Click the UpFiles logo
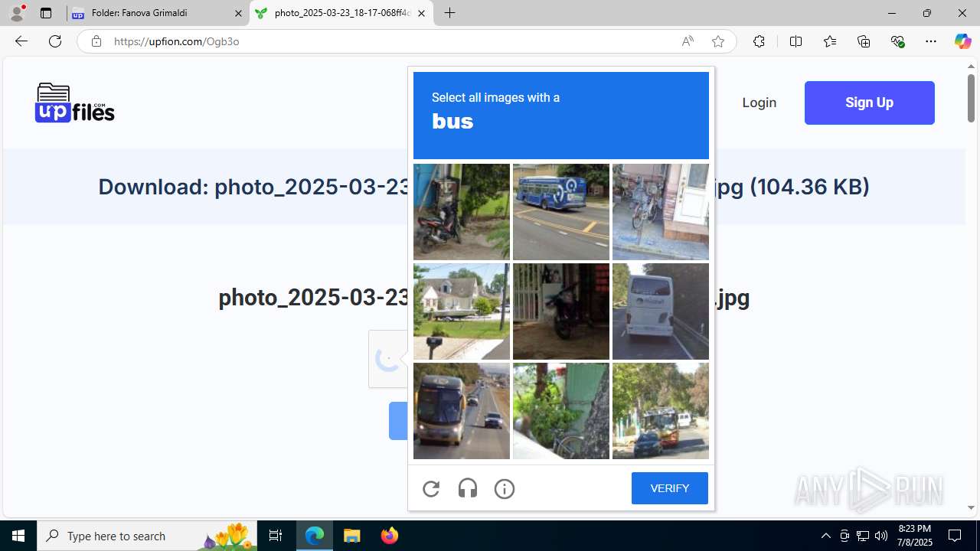 click(x=74, y=103)
